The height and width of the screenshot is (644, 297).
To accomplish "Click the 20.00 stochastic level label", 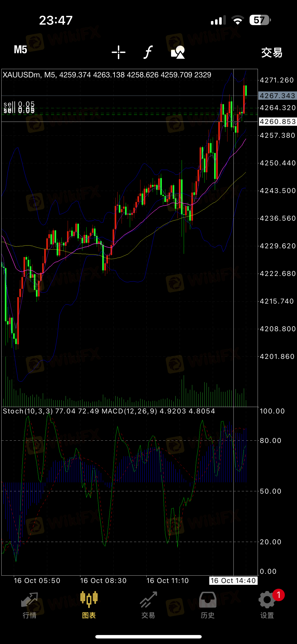I will coord(271,542).
